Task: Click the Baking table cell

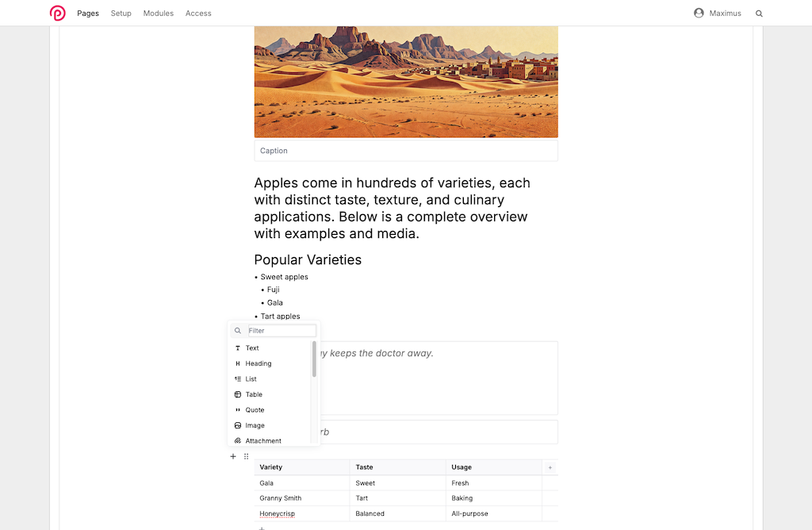Action: (x=493, y=498)
